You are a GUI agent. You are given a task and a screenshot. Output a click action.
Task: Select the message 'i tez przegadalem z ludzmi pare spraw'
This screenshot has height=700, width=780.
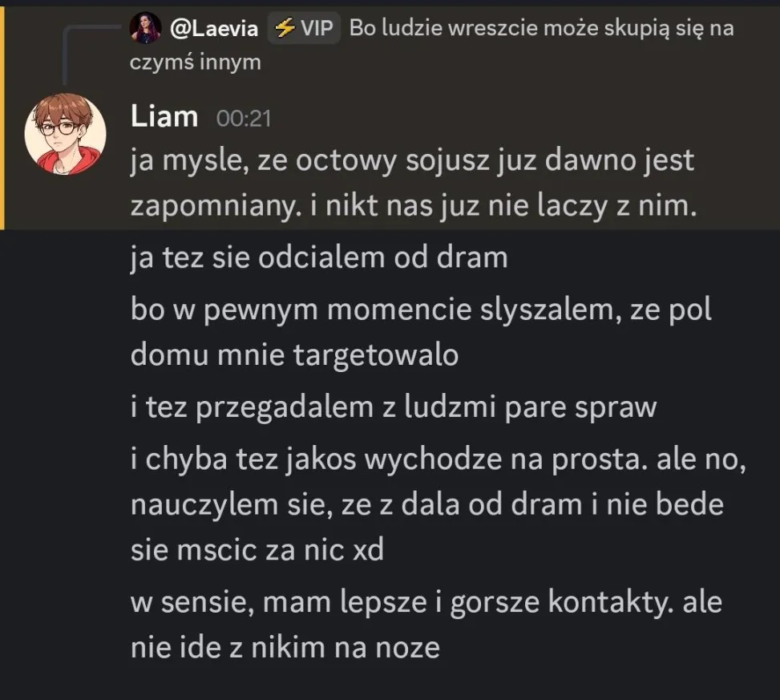coord(394,407)
